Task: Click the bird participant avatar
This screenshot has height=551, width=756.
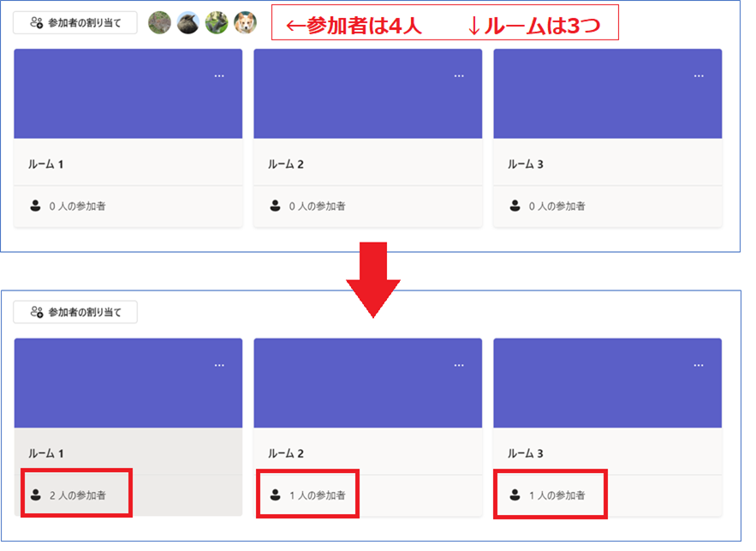Action: pos(188,23)
